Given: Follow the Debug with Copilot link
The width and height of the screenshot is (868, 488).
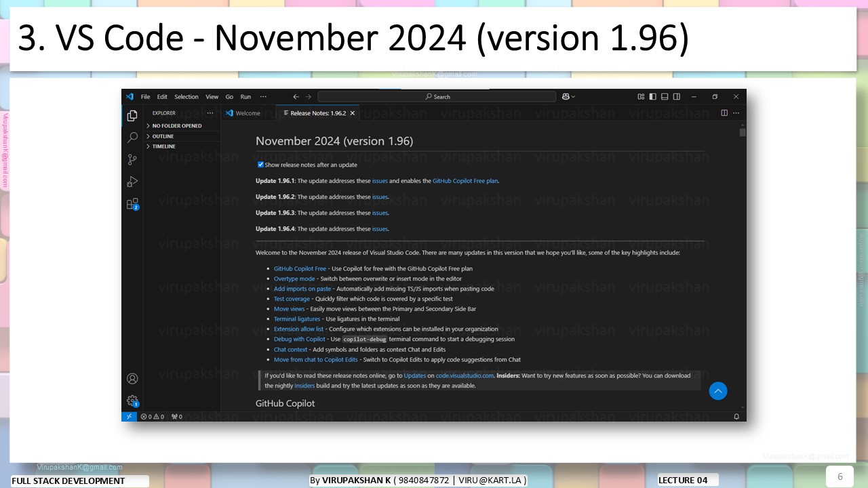Looking at the screenshot, I should pos(300,339).
